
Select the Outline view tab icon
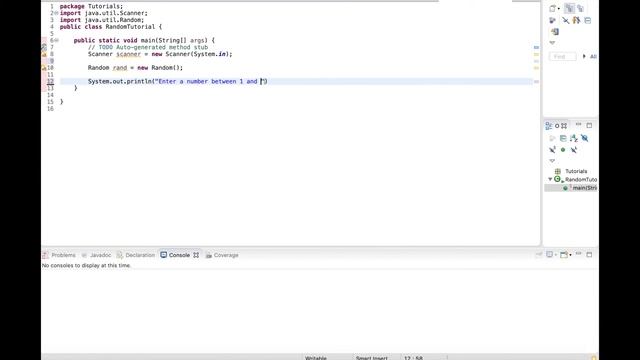(549, 126)
